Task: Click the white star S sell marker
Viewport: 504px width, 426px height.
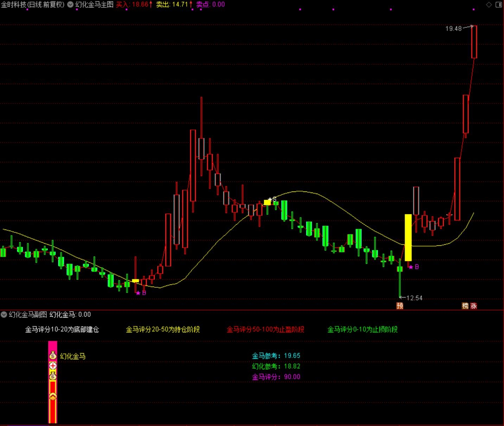Action: coord(272,200)
